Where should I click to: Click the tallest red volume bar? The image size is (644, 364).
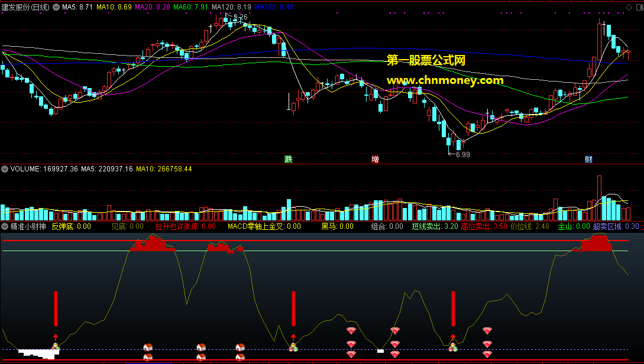click(x=599, y=198)
